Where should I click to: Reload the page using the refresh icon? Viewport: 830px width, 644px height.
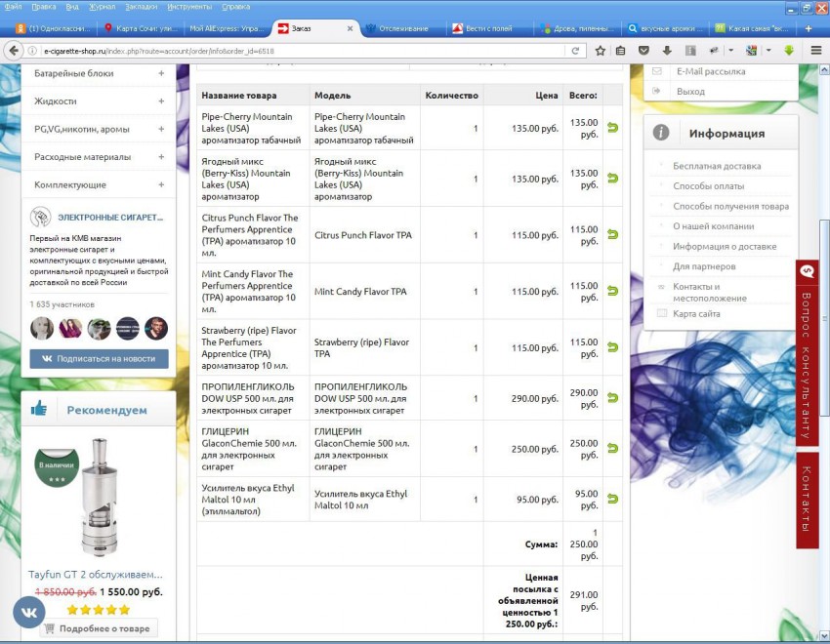[x=576, y=50]
